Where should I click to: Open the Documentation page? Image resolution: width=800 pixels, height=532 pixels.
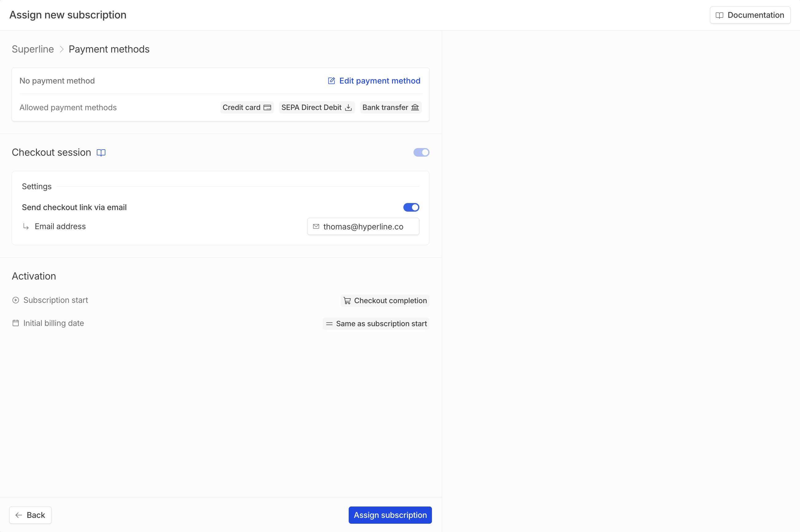[x=750, y=15]
